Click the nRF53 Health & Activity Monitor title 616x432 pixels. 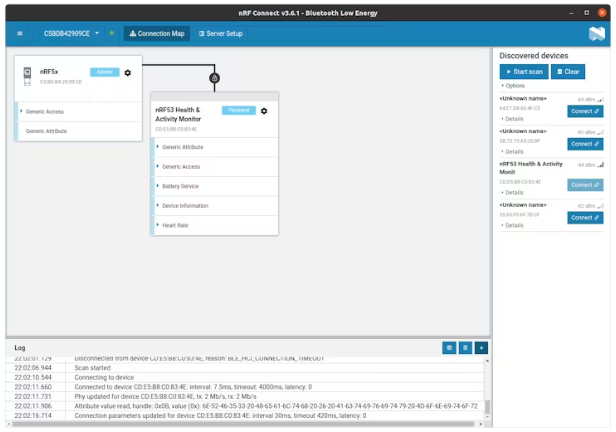coord(178,114)
